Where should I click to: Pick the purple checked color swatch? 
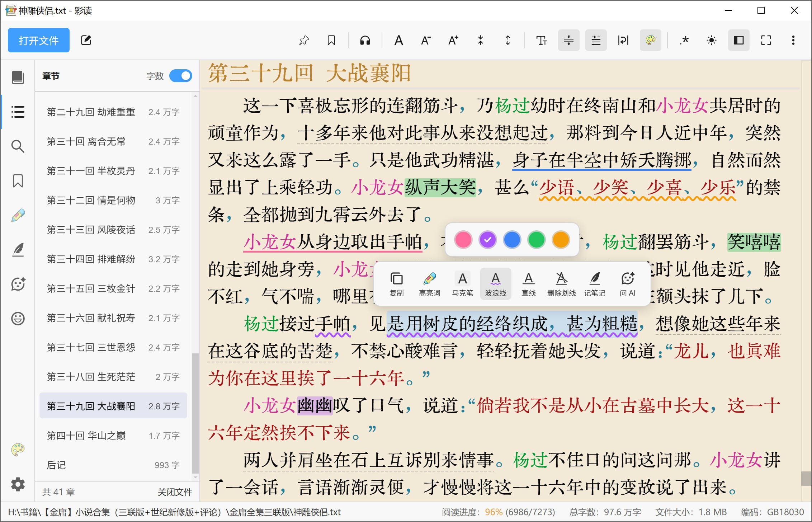point(487,240)
